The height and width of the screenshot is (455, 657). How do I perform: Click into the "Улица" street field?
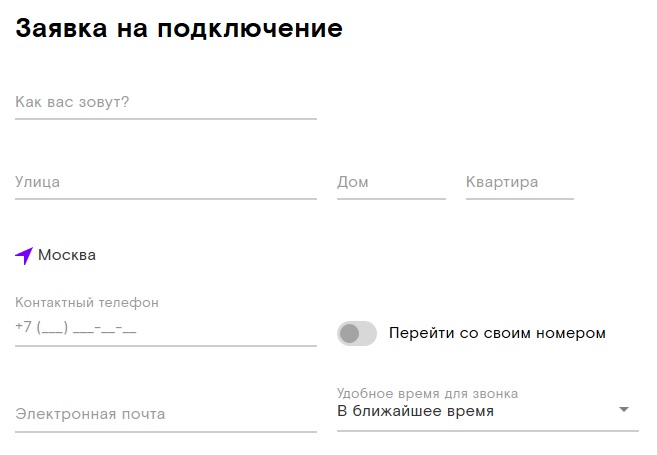(x=165, y=182)
